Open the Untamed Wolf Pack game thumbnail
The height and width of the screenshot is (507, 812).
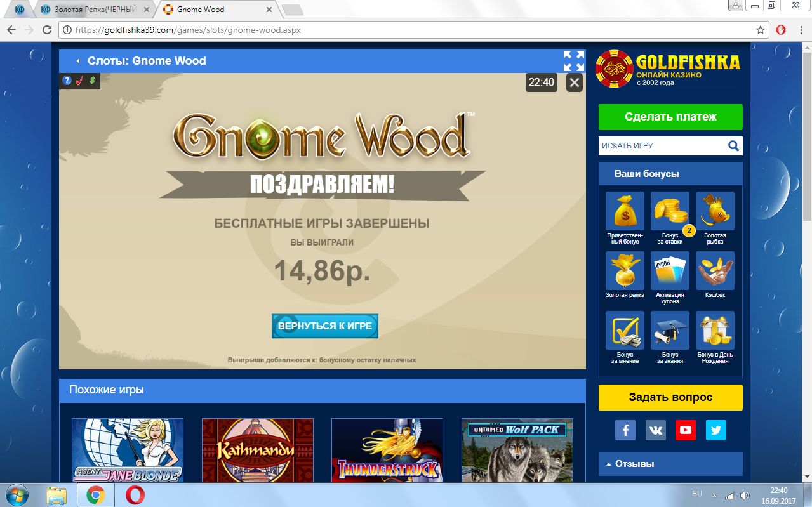[x=517, y=450]
